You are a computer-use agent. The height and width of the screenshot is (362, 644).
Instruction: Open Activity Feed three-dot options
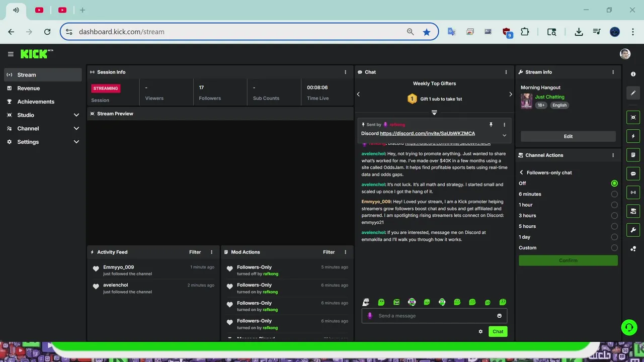tap(211, 252)
